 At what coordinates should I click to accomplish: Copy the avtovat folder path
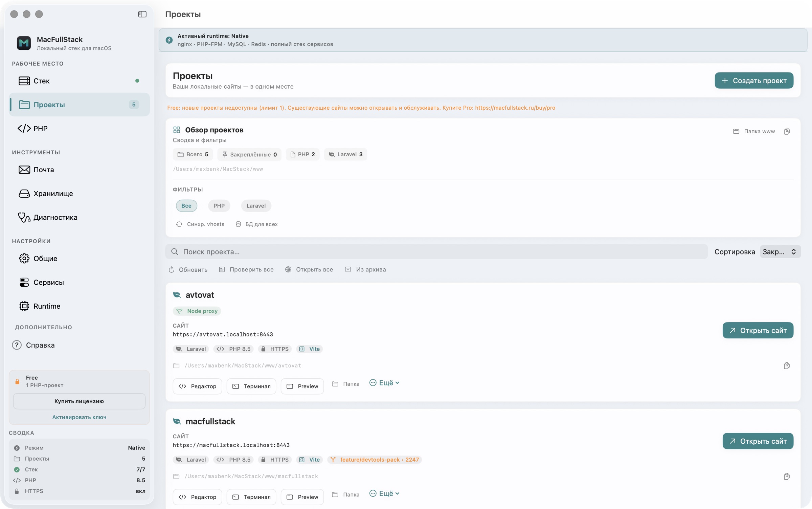pyautogui.click(x=787, y=366)
